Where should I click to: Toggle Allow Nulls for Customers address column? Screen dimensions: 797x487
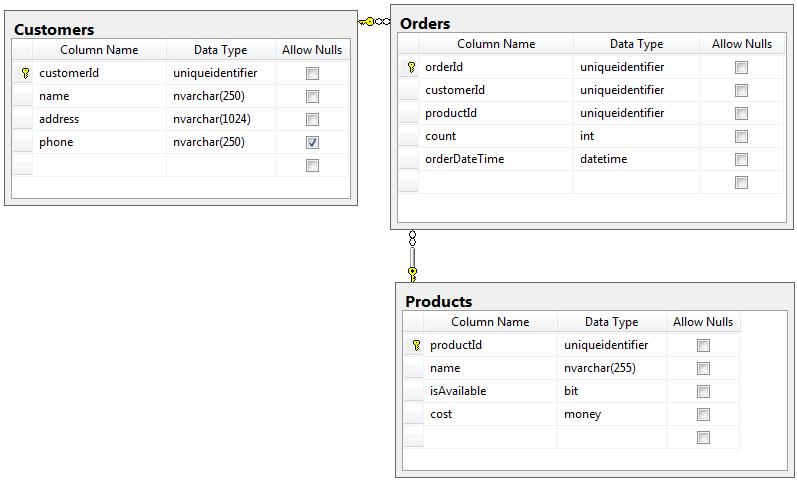[312, 119]
